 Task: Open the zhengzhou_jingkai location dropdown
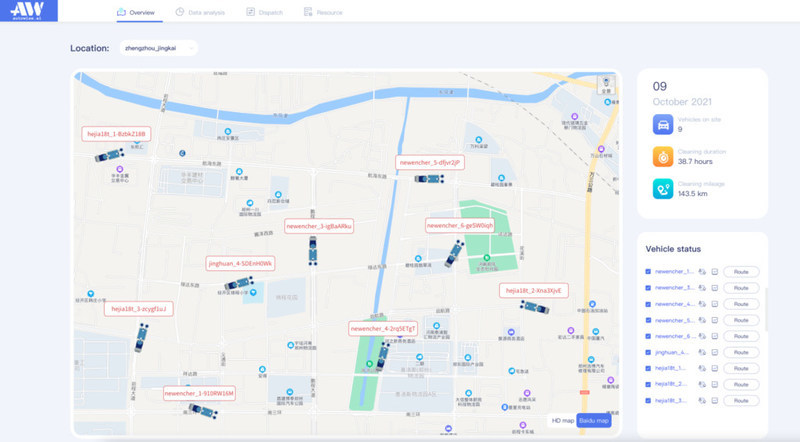[x=156, y=47]
